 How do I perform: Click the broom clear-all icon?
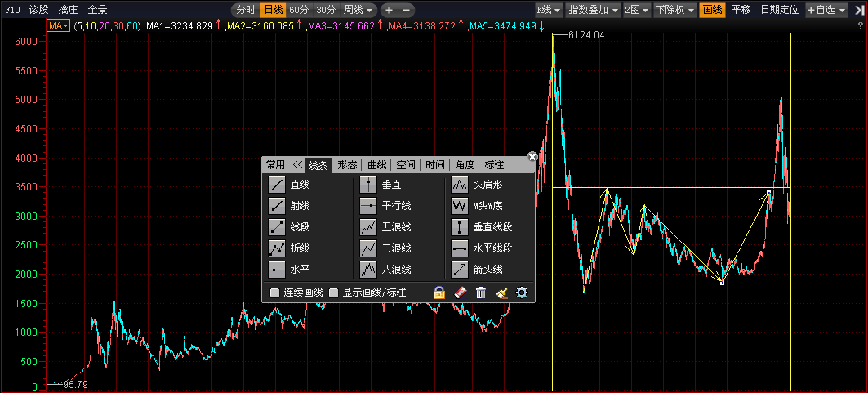click(x=501, y=293)
